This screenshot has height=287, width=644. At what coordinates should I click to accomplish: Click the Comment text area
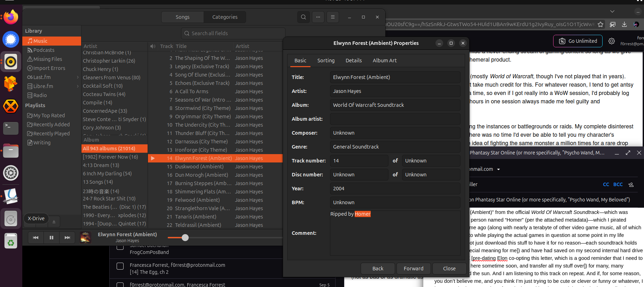pos(395,233)
